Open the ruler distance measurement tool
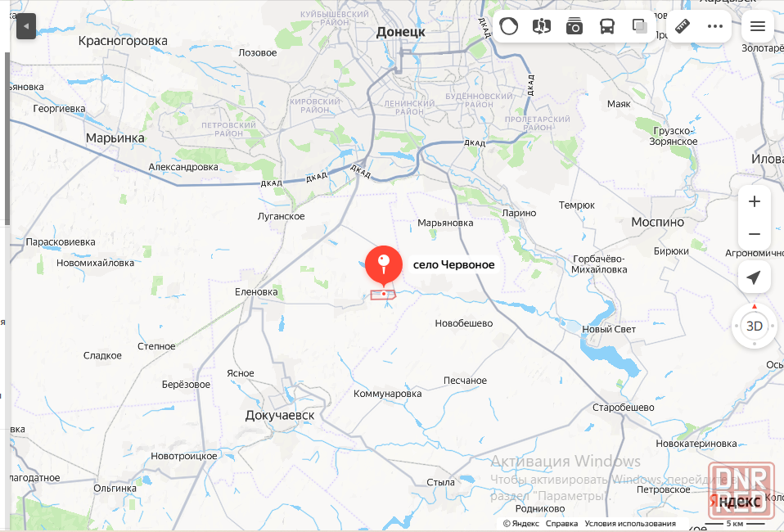This screenshot has width=784, height=532. tap(683, 26)
